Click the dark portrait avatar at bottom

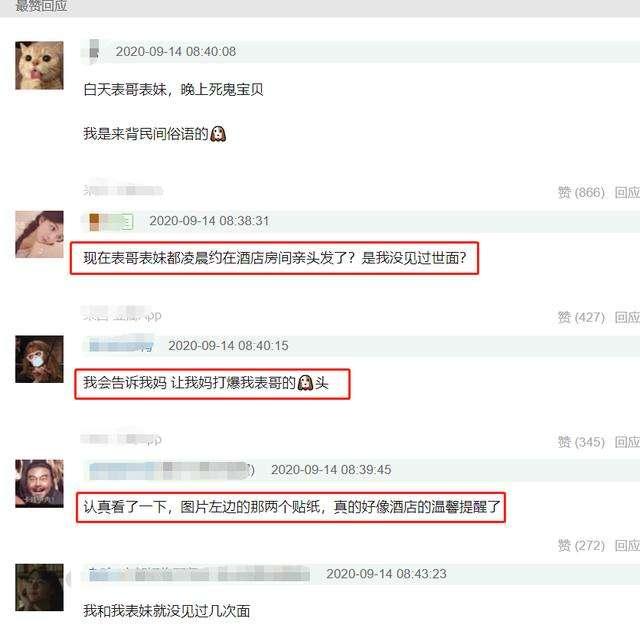pos(39,587)
